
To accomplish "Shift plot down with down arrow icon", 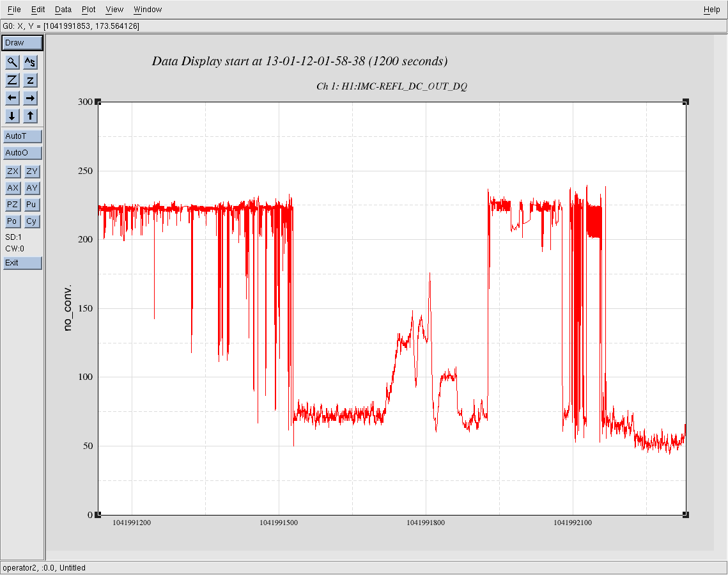I will [13, 116].
